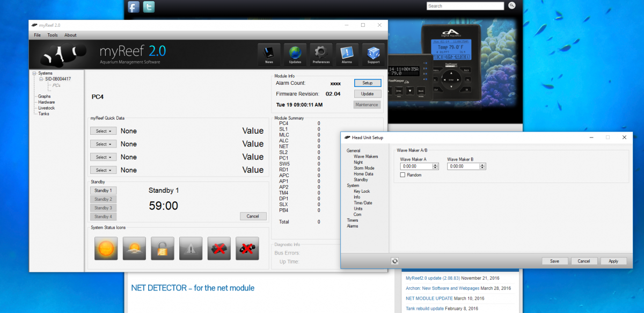Tick the Random checkbox for wave makers

coord(402,175)
